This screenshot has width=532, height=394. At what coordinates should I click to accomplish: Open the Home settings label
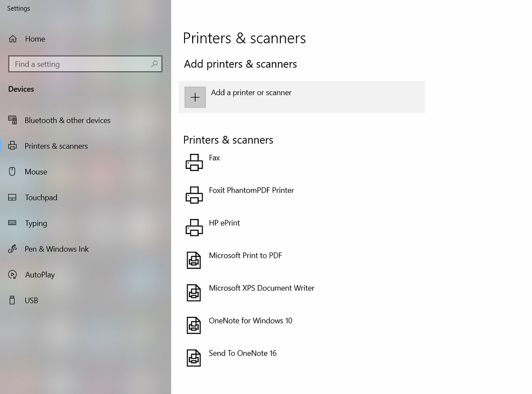(x=35, y=39)
